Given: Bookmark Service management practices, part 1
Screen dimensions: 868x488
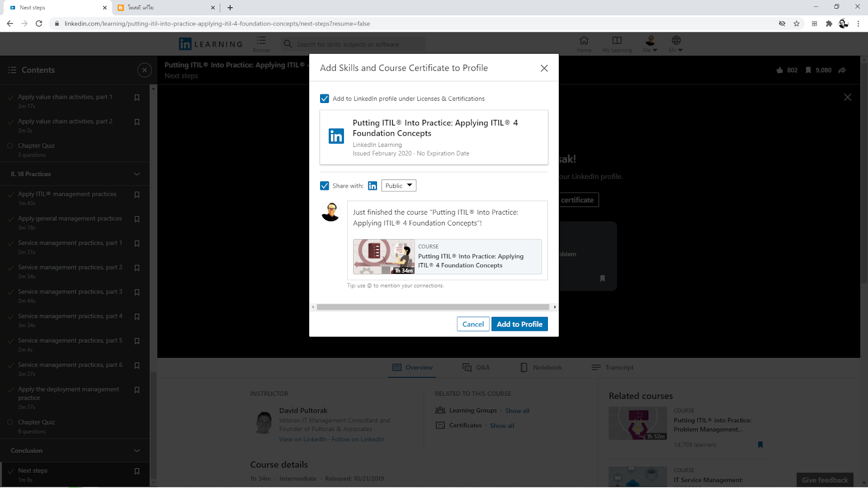Looking at the screenshot, I should (x=137, y=243).
